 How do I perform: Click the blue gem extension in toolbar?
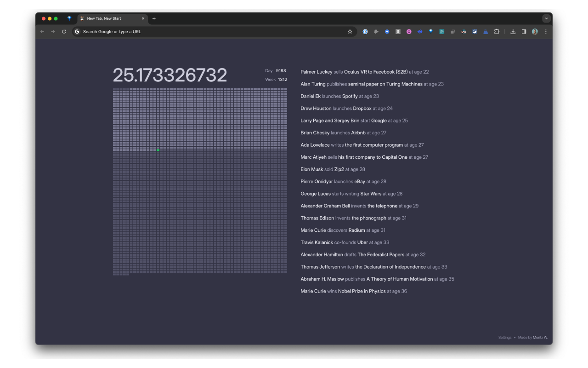pyautogui.click(x=431, y=32)
